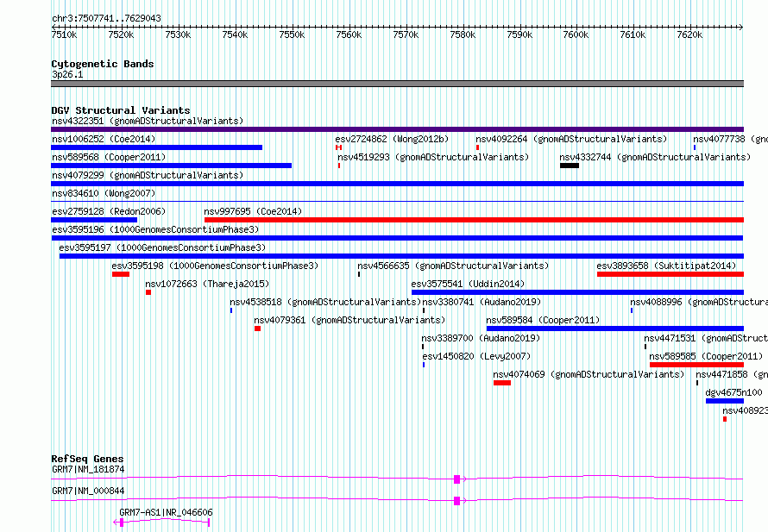This screenshot has height=532, width=768.
Task: Open esv3893658 (Suktitipat2014) variant label
Action: point(666,266)
